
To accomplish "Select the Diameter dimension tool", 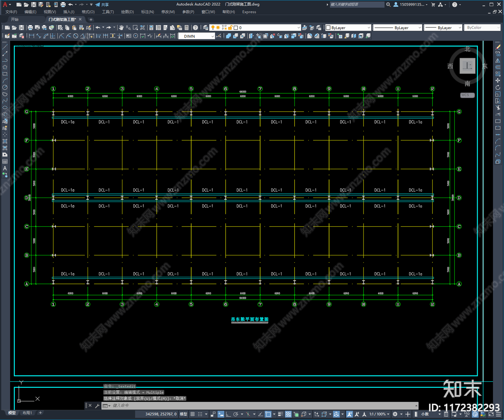I will [x=76, y=36].
